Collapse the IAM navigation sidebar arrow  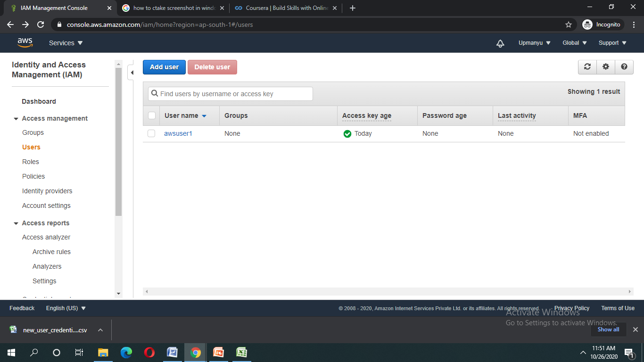[132, 72]
